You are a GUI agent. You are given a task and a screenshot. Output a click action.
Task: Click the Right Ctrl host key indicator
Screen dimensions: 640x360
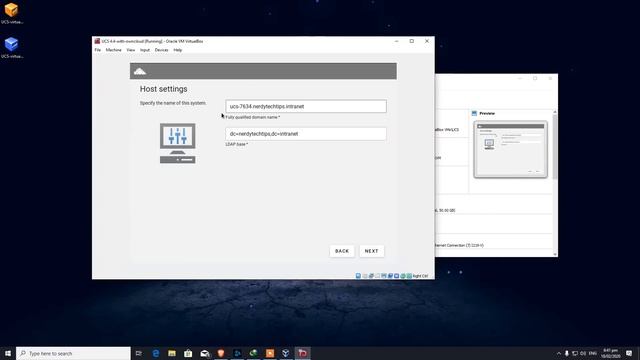pos(420,276)
